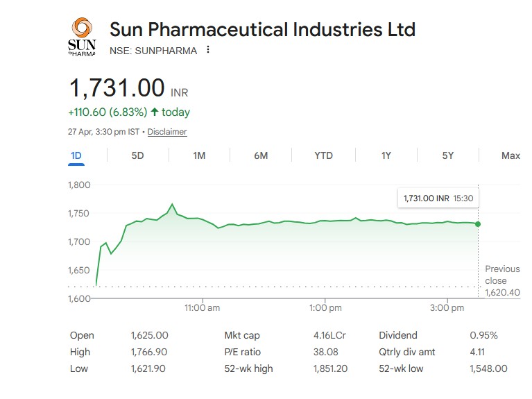Click the NSE: SUNPHARMA ticker label
532x399 pixels.
pyautogui.click(x=153, y=51)
